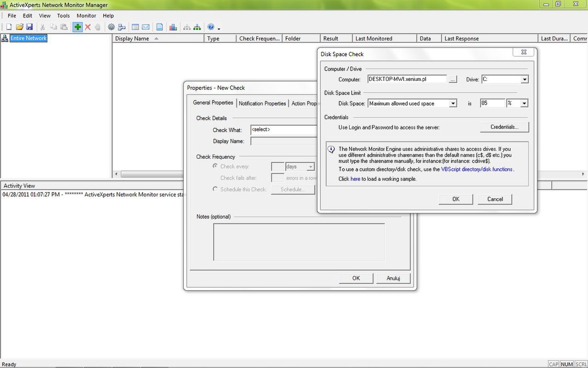The height and width of the screenshot is (368, 588).
Task: Switch to the Action Properties tab
Action: [304, 103]
